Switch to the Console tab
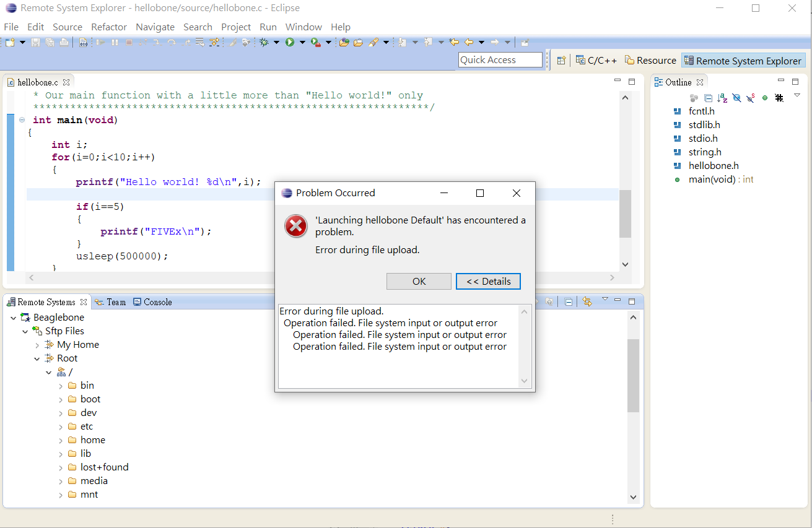Screen dimensions: 812x528 click(152, 302)
